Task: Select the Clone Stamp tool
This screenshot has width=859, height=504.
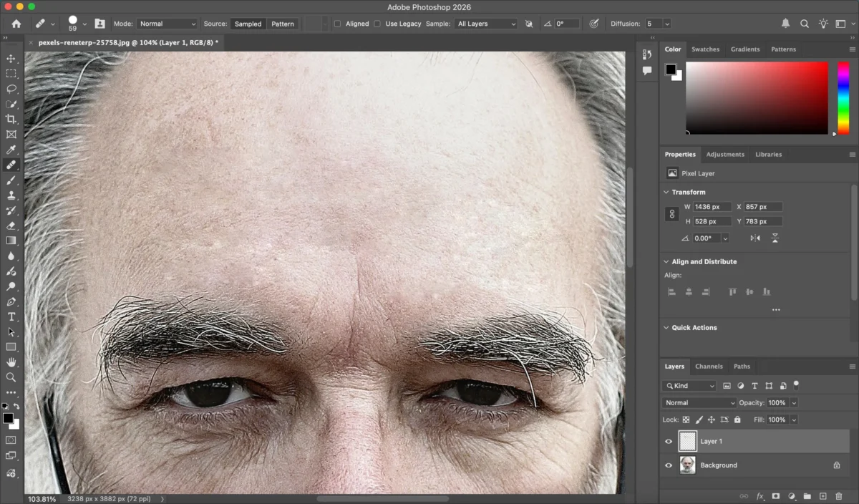Action: (x=11, y=195)
